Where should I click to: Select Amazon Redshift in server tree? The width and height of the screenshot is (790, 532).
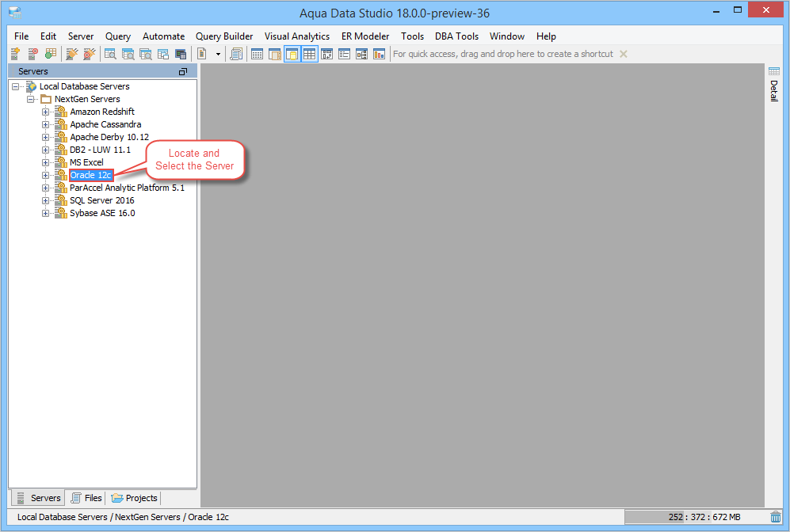tap(102, 112)
